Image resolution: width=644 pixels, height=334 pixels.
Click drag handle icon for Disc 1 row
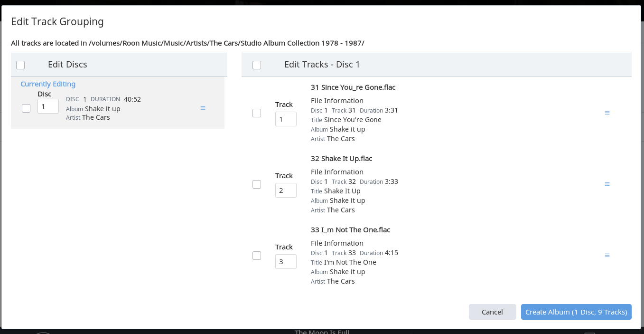(203, 108)
